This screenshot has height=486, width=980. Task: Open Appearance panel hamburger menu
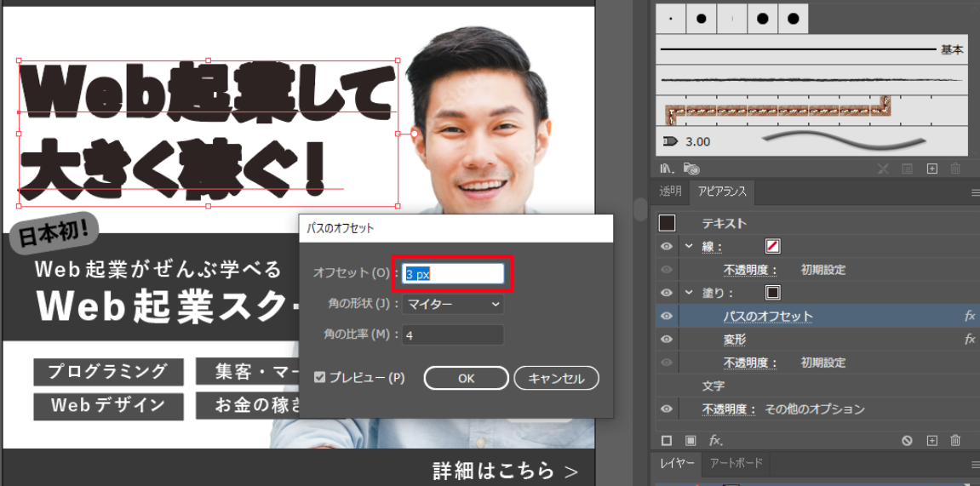click(x=976, y=193)
